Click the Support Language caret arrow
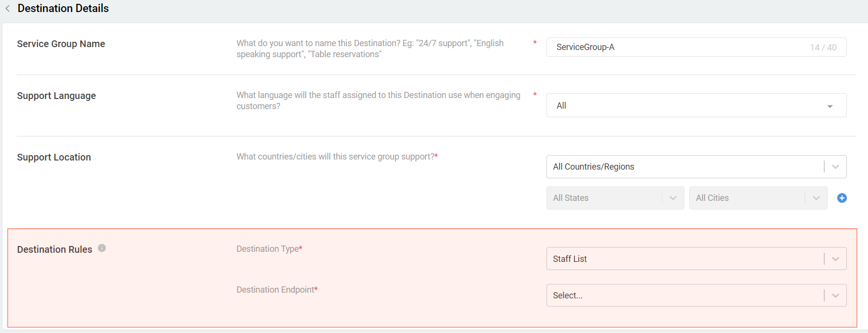The height and width of the screenshot is (333, 868). pyautogui.click(x=830, y=106)
